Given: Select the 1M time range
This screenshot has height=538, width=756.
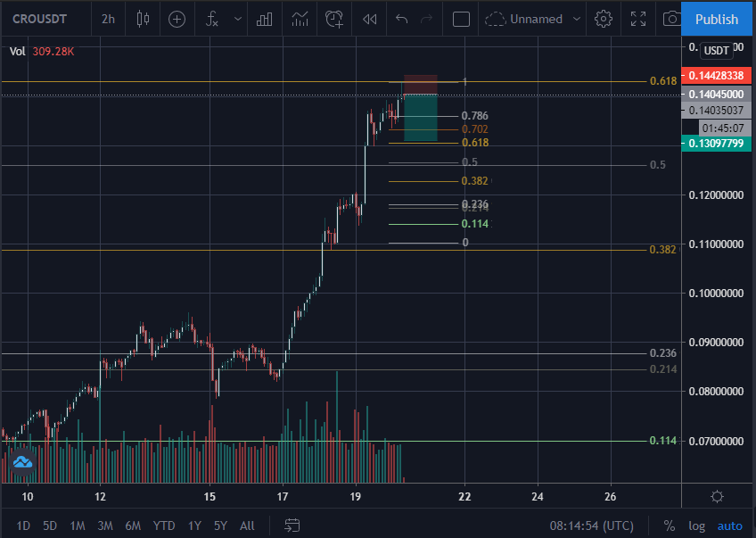Looking at the screenshot, I should (x=78, y=526).
